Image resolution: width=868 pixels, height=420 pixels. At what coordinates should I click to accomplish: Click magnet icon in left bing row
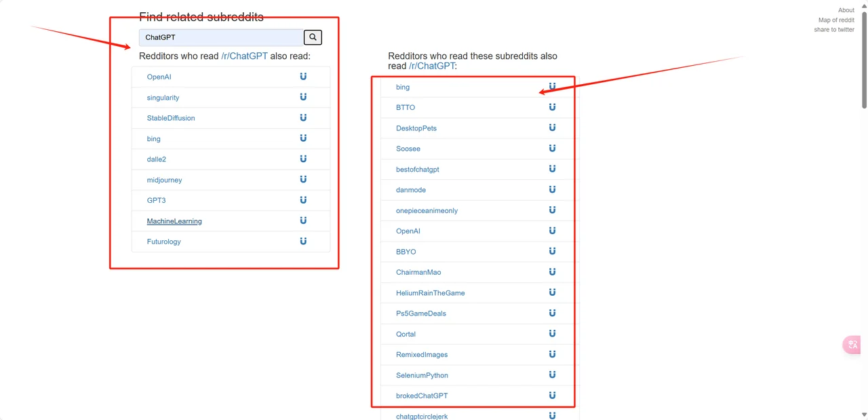[303, 138]
